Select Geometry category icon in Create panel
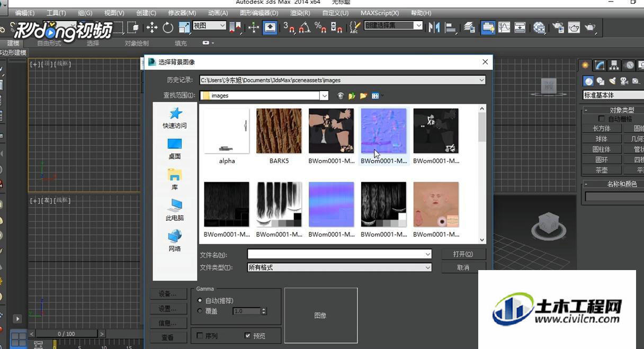 588,81
